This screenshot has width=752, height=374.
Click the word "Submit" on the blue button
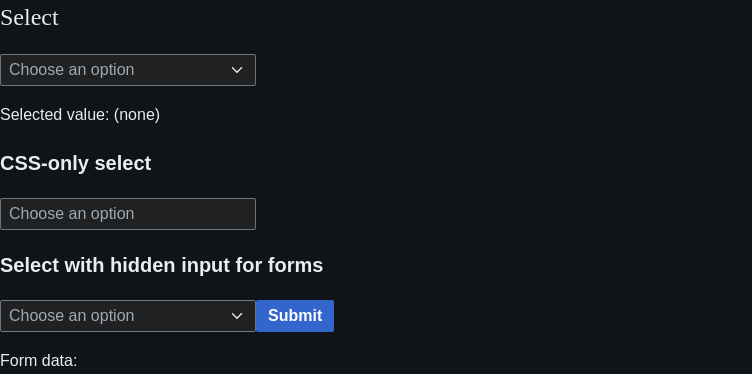click(x=295, y=316)
